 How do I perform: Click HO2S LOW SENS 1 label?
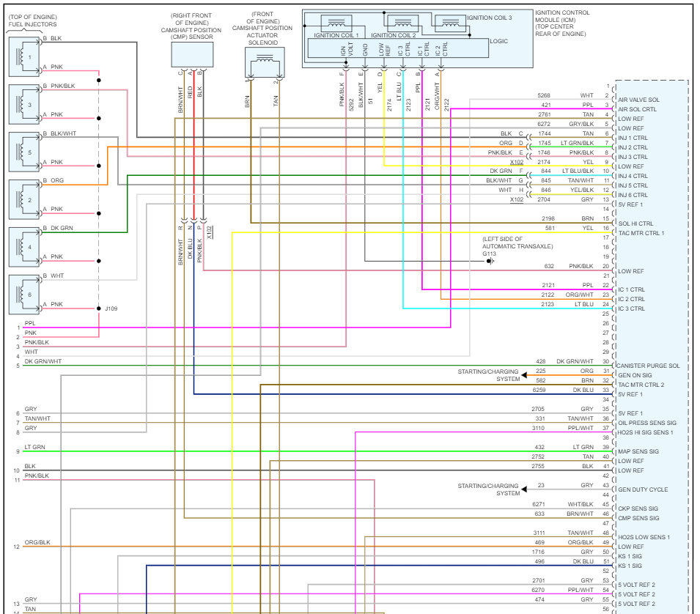tap(644, 537)
